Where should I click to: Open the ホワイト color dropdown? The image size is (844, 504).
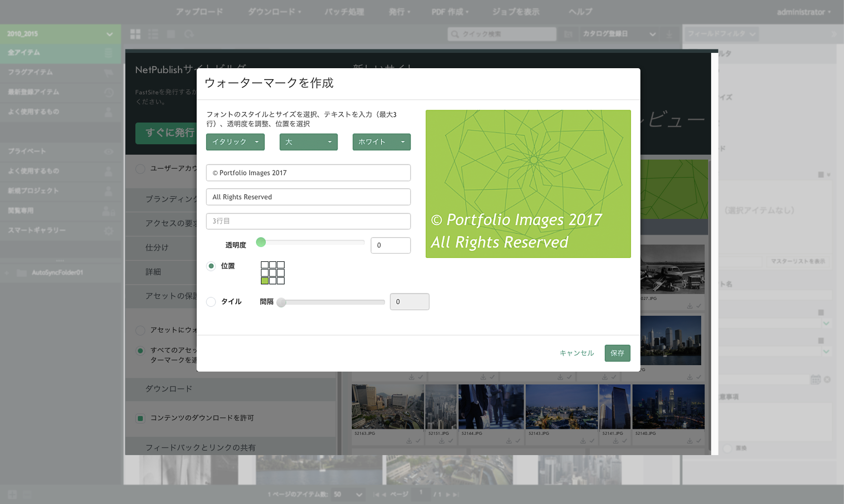(381, 142)
